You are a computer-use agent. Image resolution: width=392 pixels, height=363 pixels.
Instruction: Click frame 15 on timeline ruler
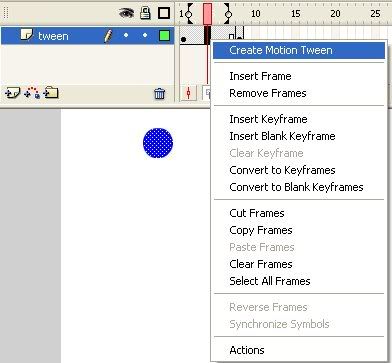click(x=296, y=14)
